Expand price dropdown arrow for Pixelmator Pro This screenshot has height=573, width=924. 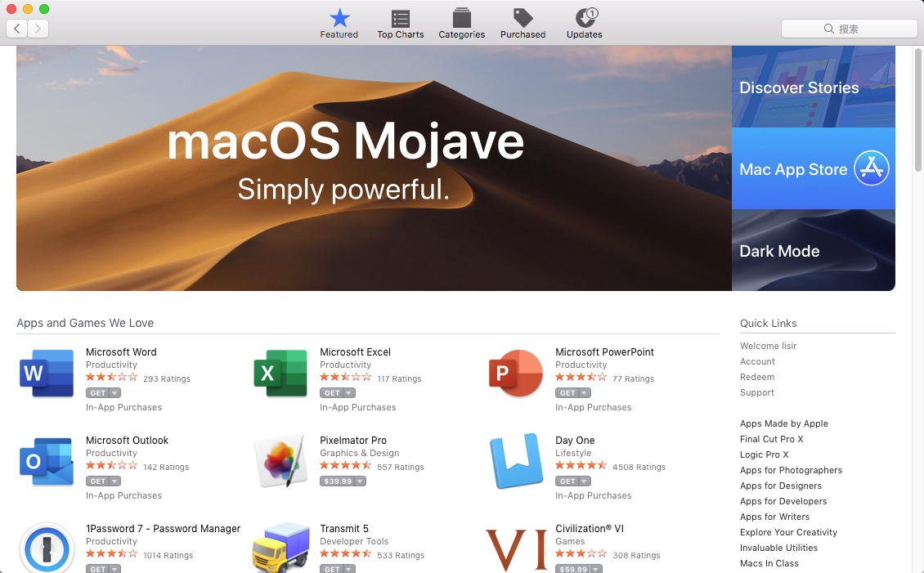tap(360, 481)
